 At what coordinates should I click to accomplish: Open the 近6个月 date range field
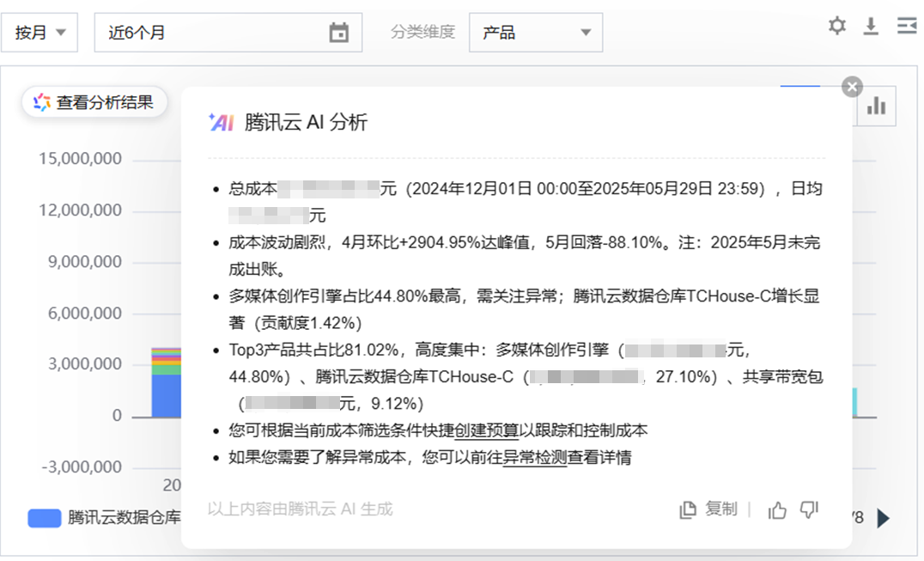228,33
